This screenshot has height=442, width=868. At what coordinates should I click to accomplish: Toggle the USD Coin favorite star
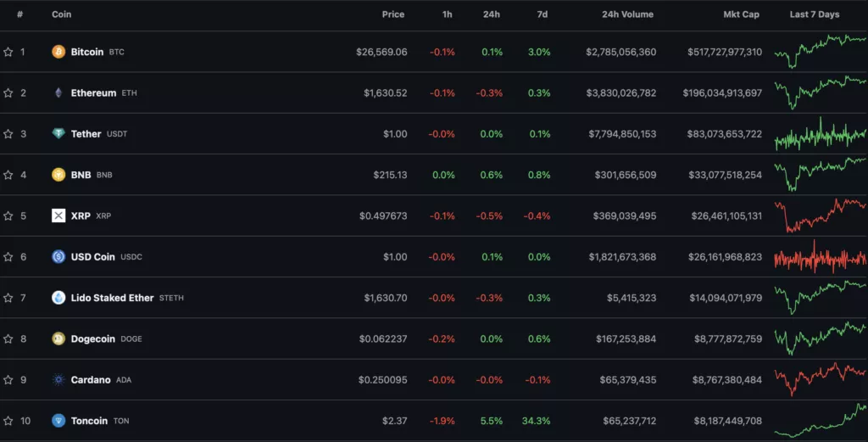(x=8, y=256)
